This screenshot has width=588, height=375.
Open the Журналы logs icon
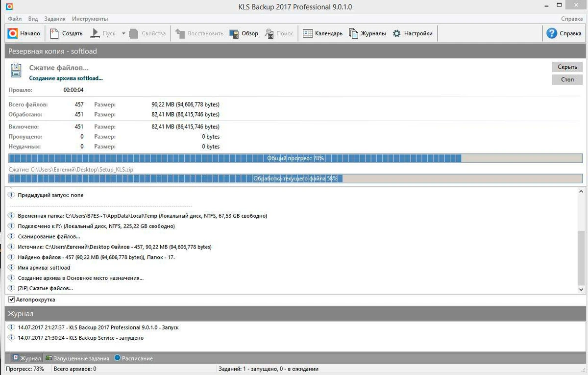click(x=353, y=33)
